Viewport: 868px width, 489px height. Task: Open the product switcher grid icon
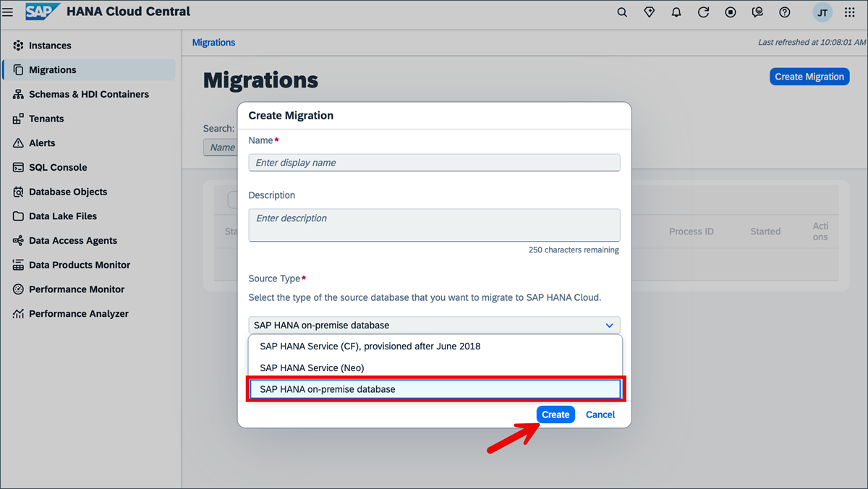[x=850, y=12]
